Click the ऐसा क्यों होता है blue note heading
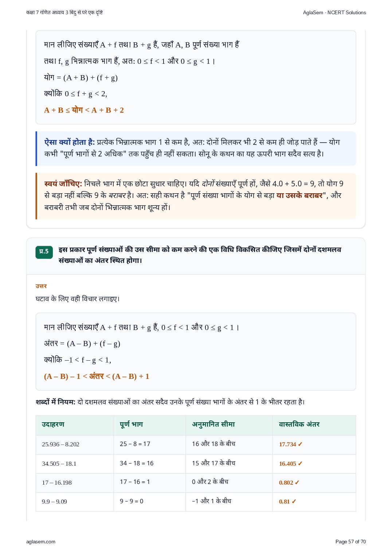 click(x=70, y=142)
